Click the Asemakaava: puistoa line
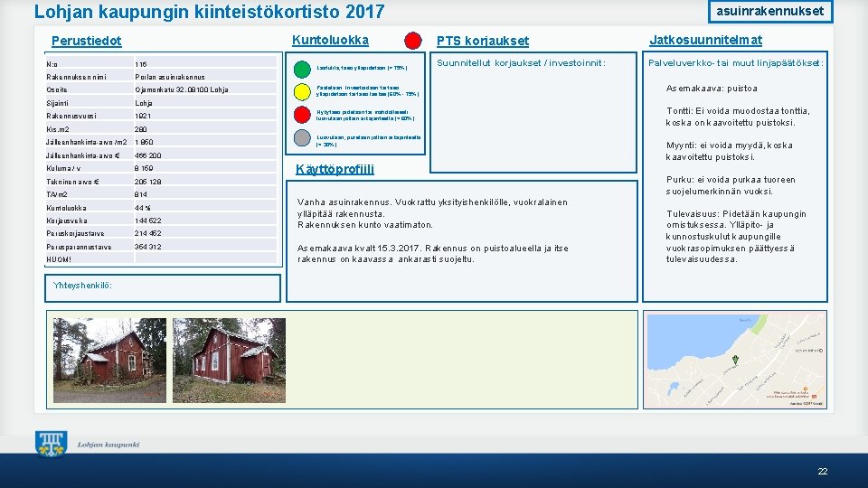 point(712,89)
